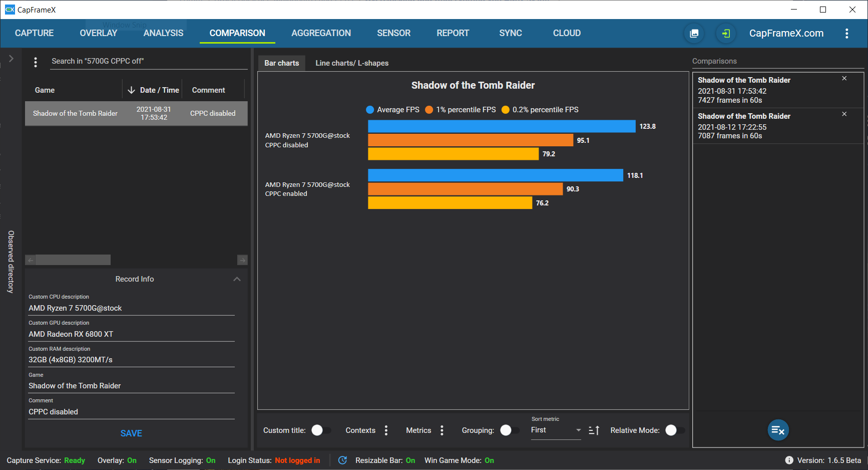The width and height of the screenshot is (868, 470).
Task: Turn on the Grouping switch
Action: (510, 430)
